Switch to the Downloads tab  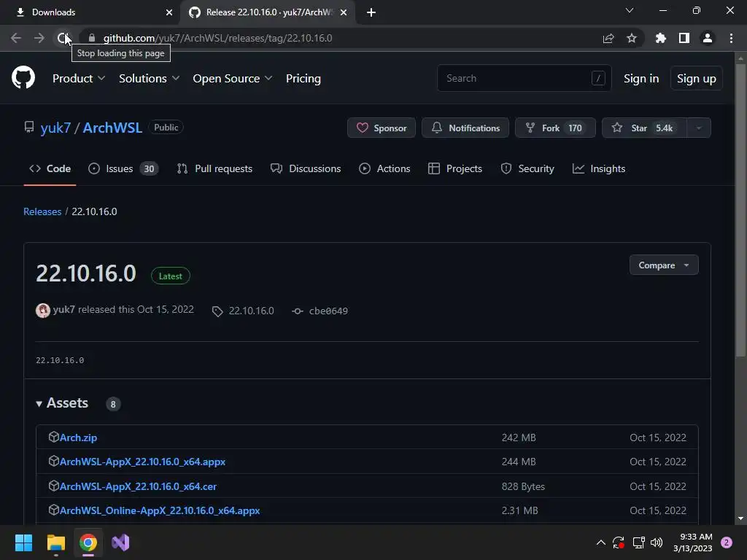point(90,12)
